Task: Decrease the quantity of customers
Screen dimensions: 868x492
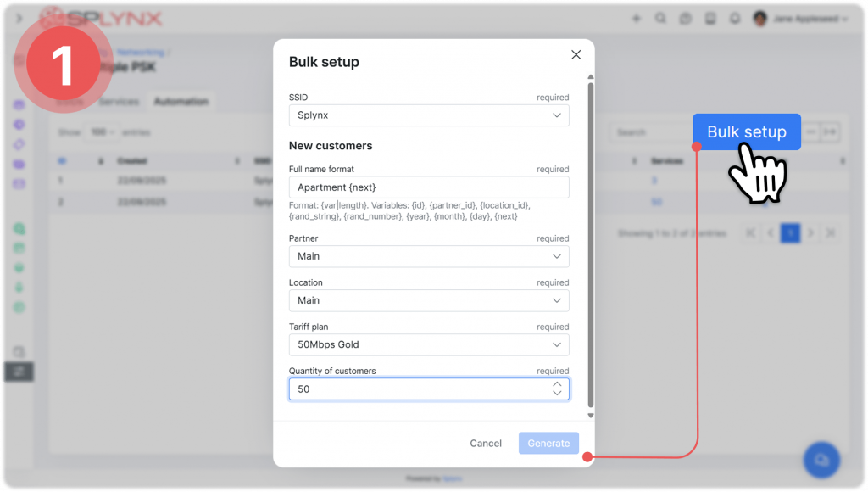Action: coord(557,394)
